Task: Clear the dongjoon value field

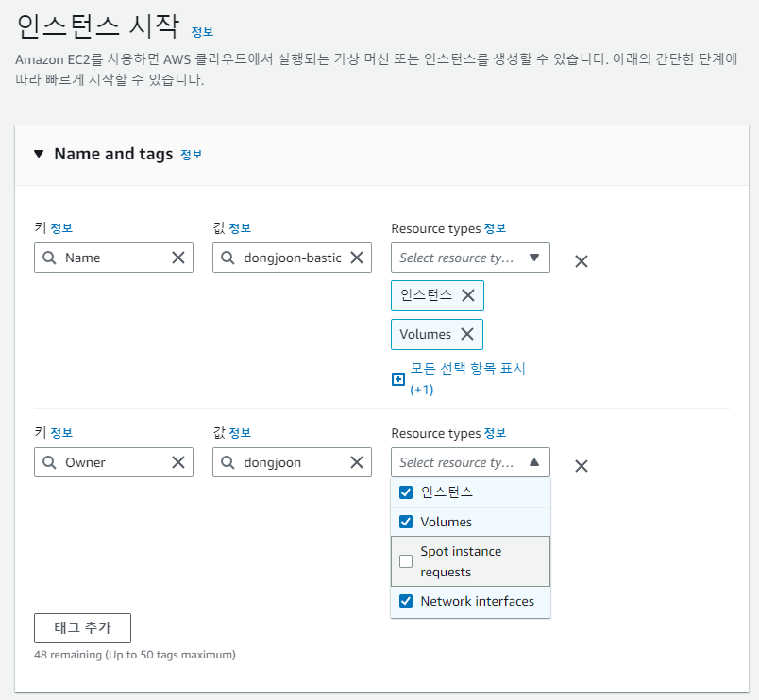Action: 357,462
